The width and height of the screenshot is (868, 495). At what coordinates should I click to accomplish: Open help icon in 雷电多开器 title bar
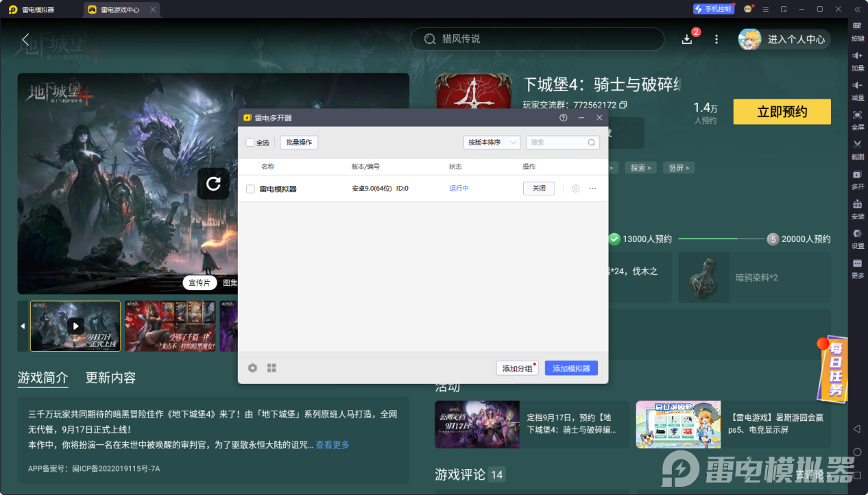pos(564,118)
